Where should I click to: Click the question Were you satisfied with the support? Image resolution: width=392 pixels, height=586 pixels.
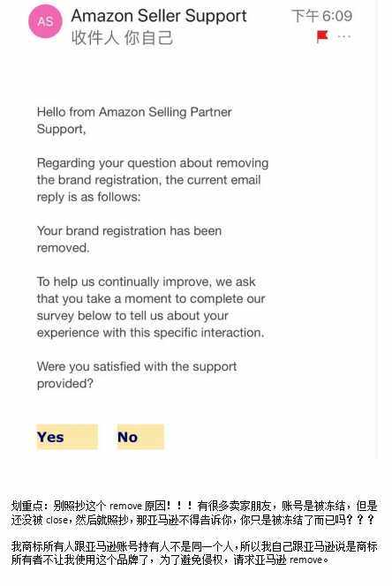137,366
